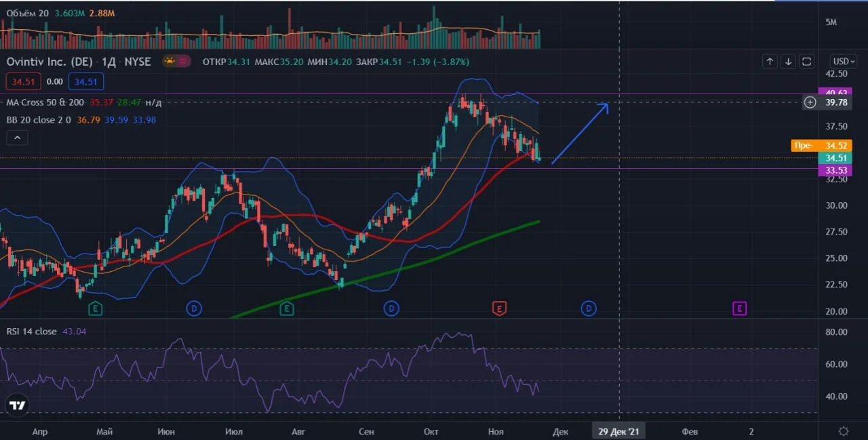Click the 29 Дек '21 date label
The width and height of the screenshot is (868, 440).
618,431
